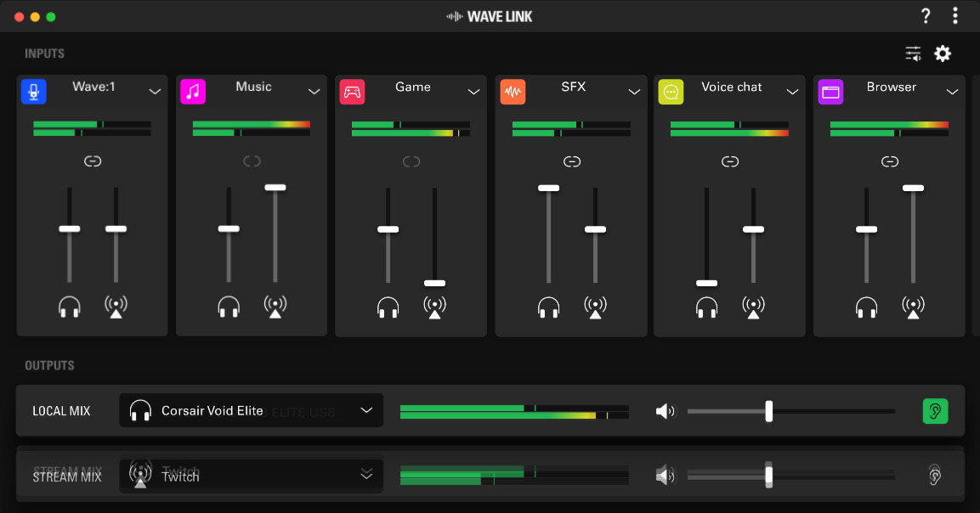Mute Voice chat stream broadcast output
The image size is (980, 513).
pyautogui.click(x=754, y=307)
